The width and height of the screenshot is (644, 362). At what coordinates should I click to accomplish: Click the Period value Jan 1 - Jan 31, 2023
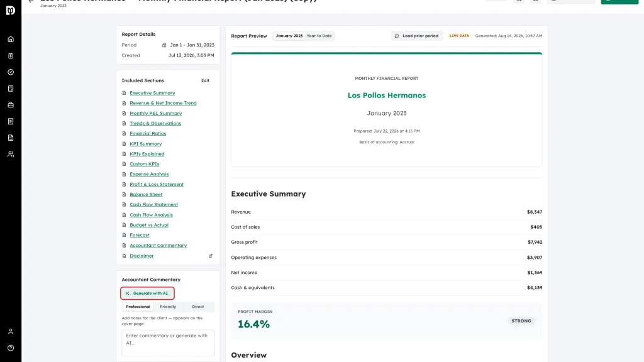192,45
